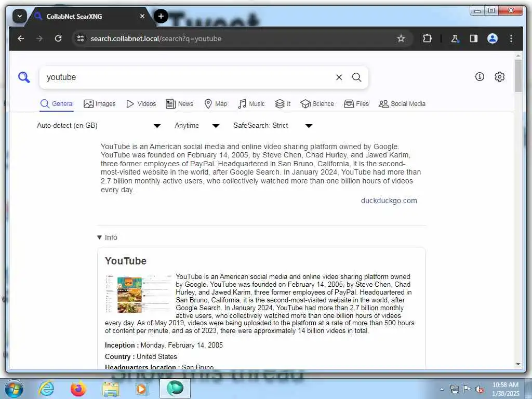Go back in browser history

(21, 38)
